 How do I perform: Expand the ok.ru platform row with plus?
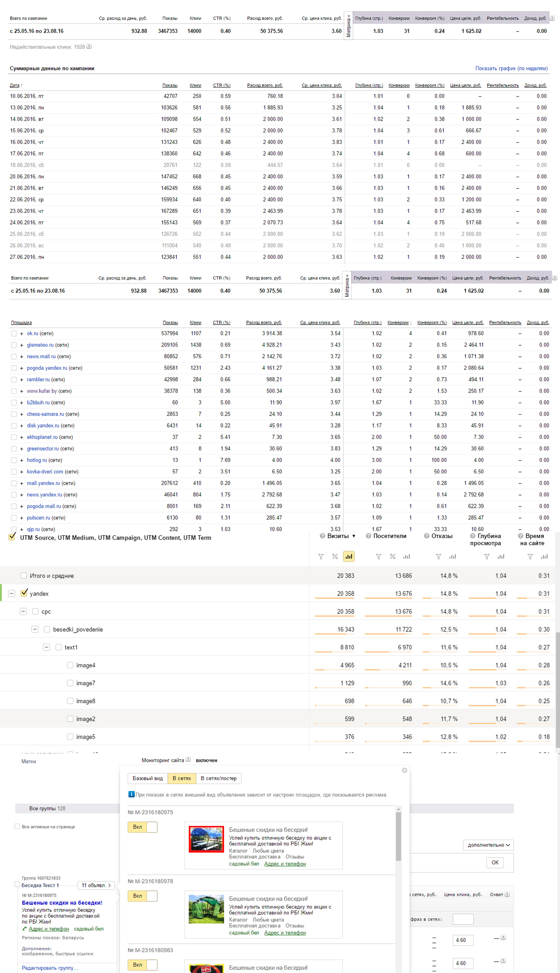point(22,334)
